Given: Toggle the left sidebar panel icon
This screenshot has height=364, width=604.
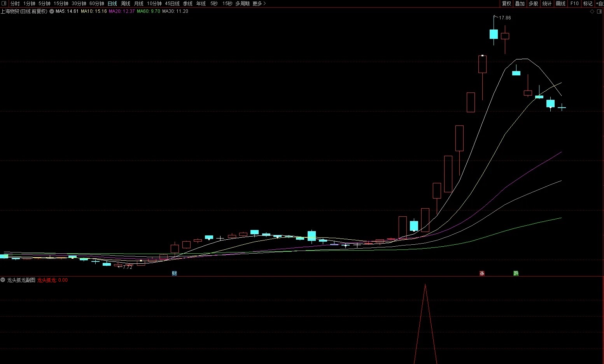Looking at the screenshot, I should click(4, 3).
